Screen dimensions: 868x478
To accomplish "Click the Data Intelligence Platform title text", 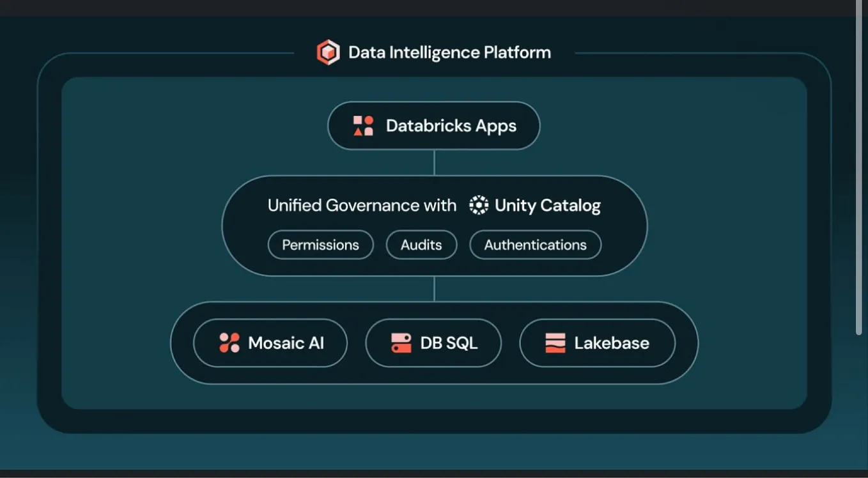I will coord(449,52).
